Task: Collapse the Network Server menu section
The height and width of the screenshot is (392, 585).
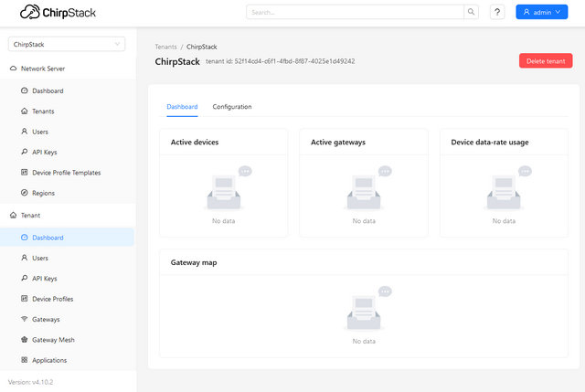Action: (43, 69)
